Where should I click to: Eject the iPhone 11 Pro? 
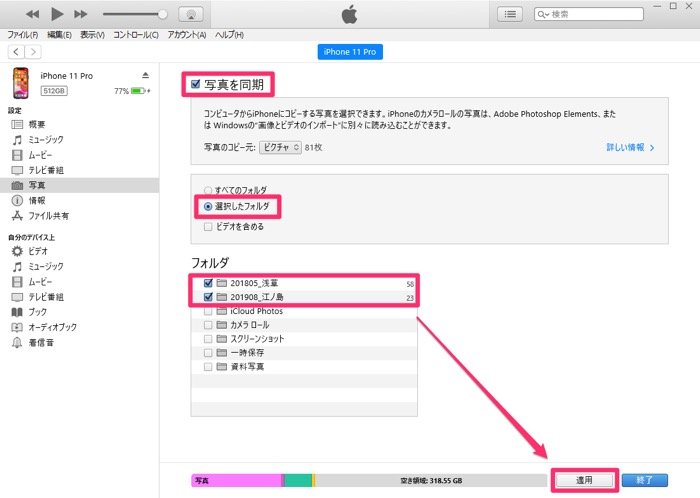pos(145,75)
